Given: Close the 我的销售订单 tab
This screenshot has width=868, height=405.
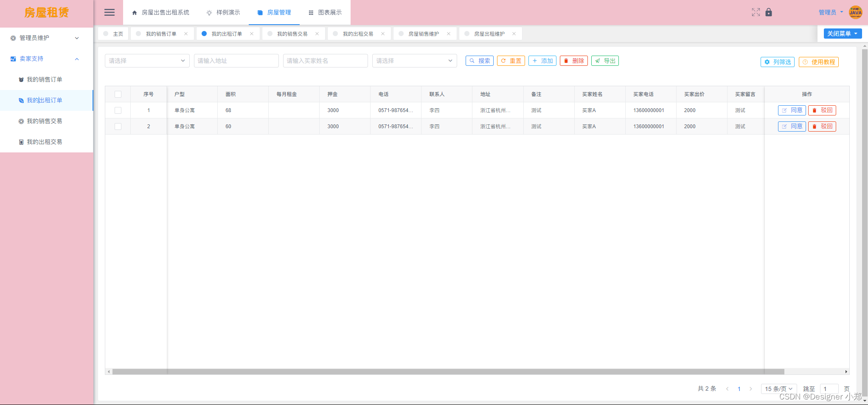Looking at the screenshot, I should coord(186,34).
